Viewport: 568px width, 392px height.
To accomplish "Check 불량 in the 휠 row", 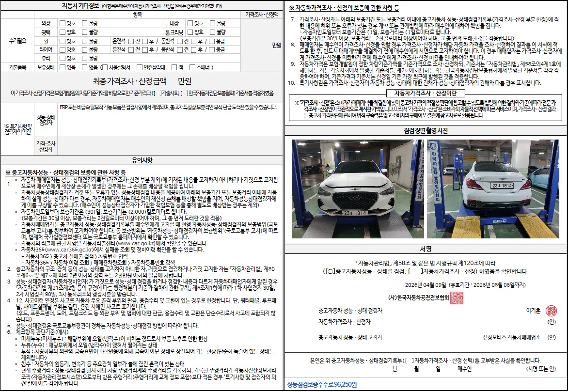I will click(x=84, y=41).
